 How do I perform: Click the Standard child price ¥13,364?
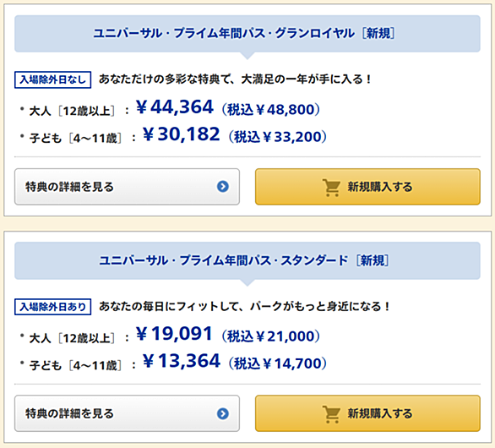pos(182,361)
